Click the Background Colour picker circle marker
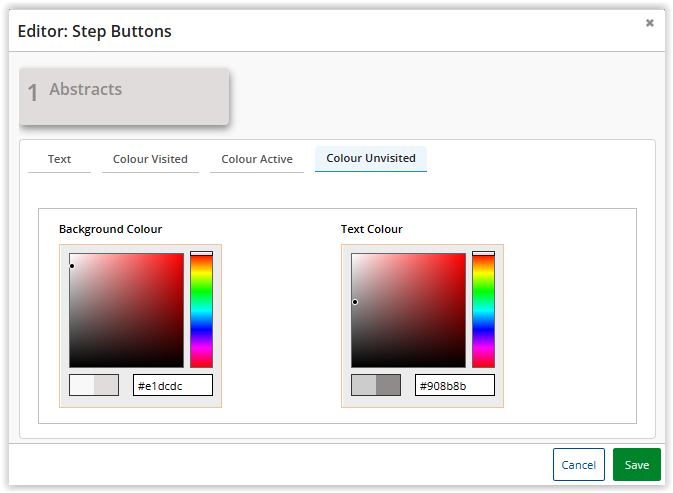Image resolution: width=673 pixels, height=493 pixels. (72, 266)
